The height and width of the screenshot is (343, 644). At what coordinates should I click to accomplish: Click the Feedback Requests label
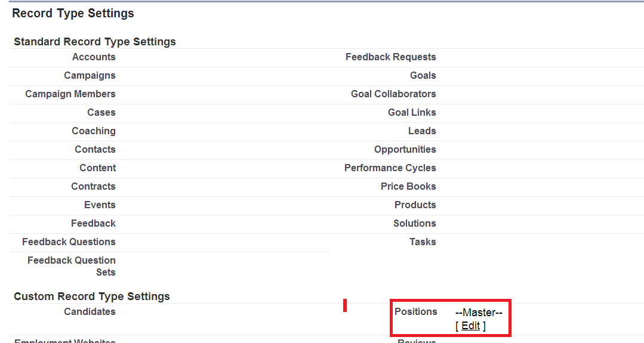(x=390, y=57)
